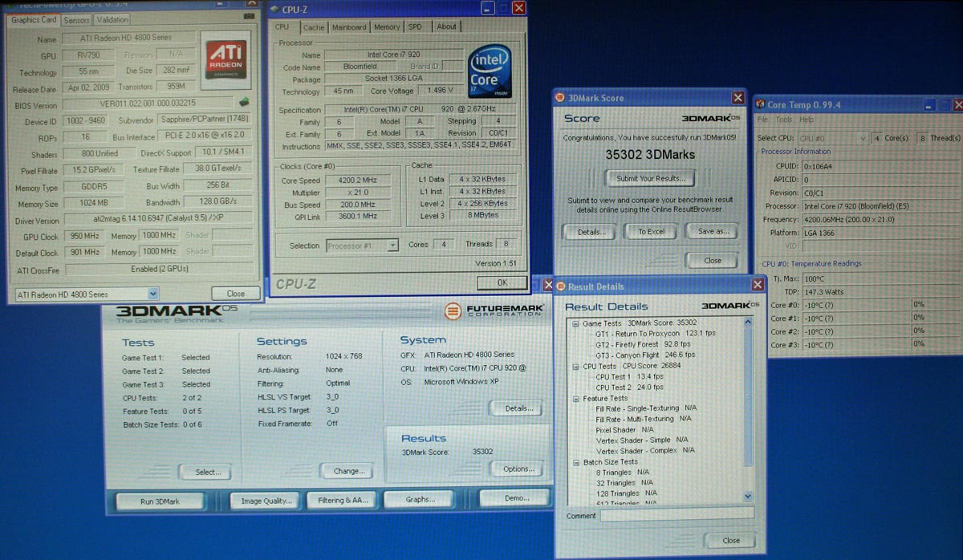Open the GPU-Z graphics card selector dropdown
This screenshot has width=963, height=560.
153,294
